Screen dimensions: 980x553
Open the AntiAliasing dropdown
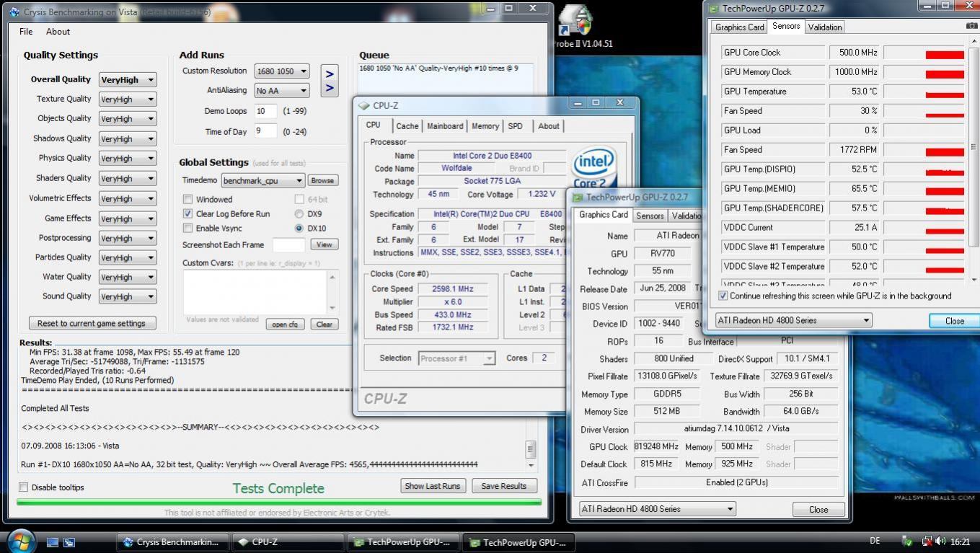[x=282, y=91]
